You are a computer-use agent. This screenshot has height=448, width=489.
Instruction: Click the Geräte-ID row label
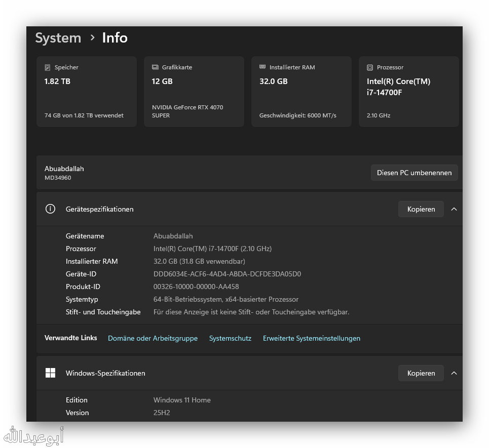tap(81, 274)
